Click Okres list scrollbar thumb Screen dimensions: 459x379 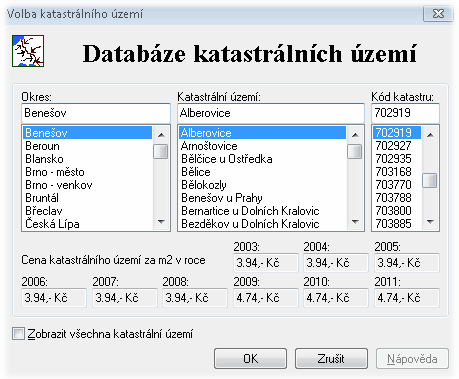[x=161, y=152]
